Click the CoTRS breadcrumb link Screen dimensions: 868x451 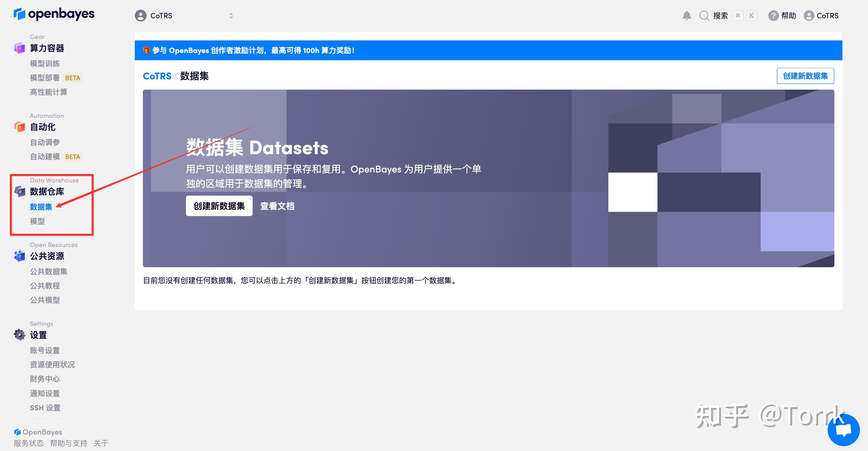[x=157, y=76]
